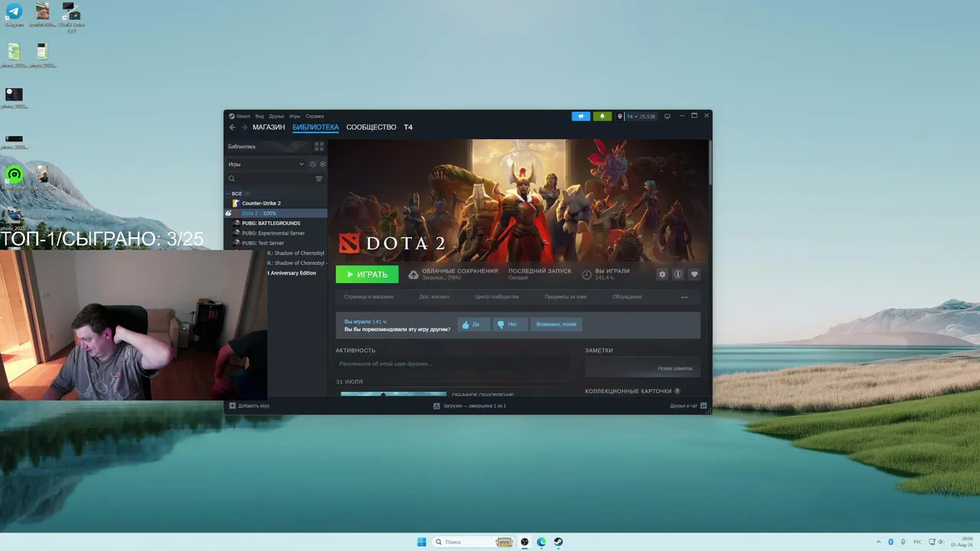Go to the МАГАЗИН tab
The width and height of the screenshot is (980, 551).
pyautogui.click(x=269, y=127)
